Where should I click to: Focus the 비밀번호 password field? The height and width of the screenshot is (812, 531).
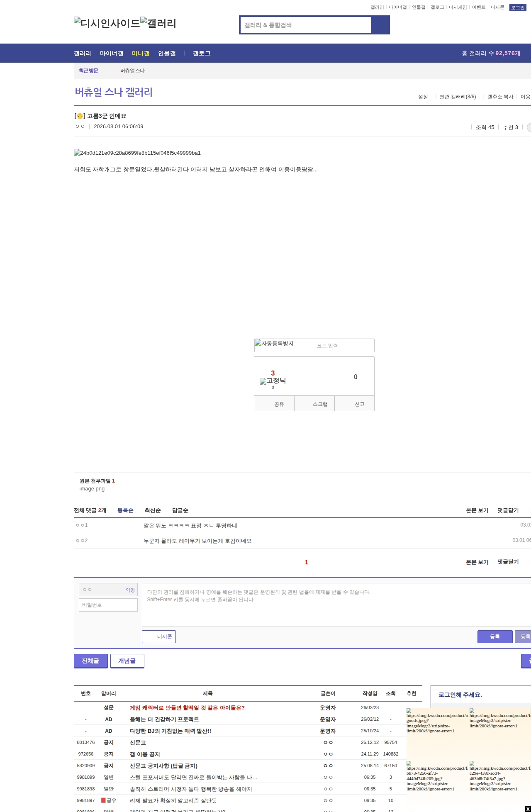tap(108, 605)
